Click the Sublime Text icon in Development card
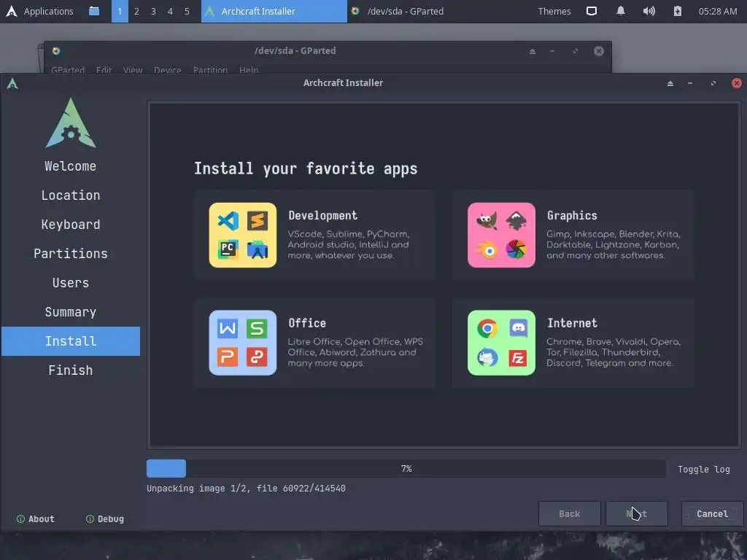The width and height of the screenshot is (747, 560). click(258, 221)
